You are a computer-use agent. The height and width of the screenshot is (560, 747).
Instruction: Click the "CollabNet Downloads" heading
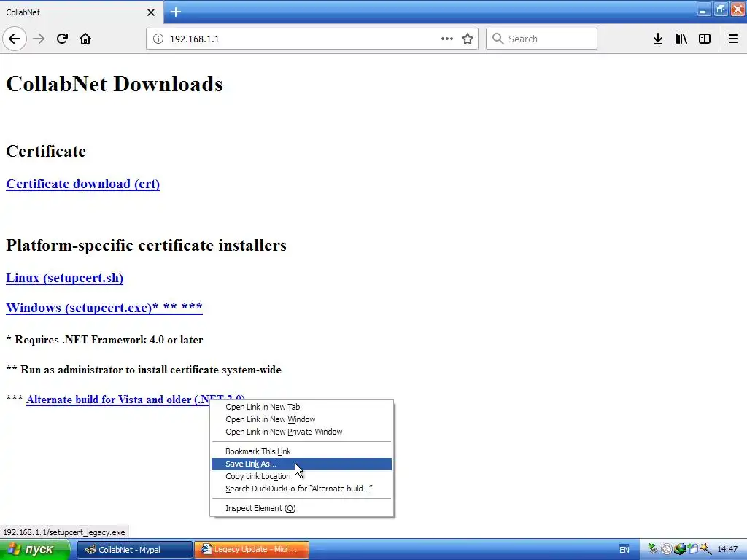[115, 84]
